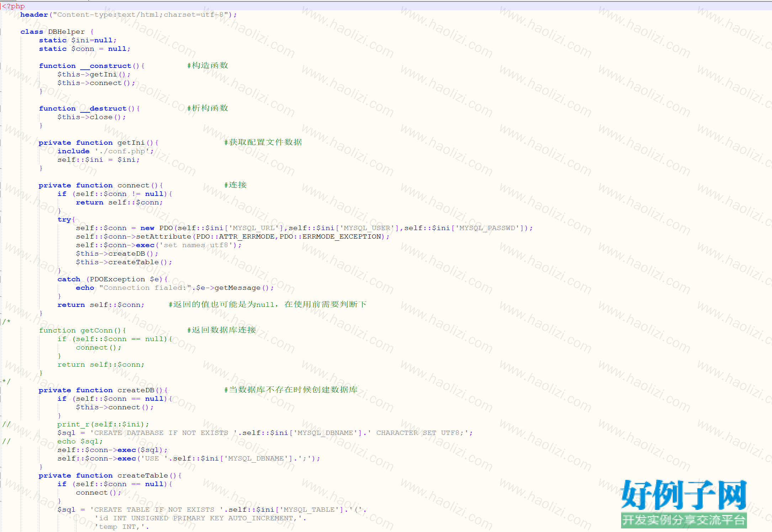Click the "$e->getMessage()" call
This screenshot has width=772, height=532.
pyautogui.click(x=233, y=288)
